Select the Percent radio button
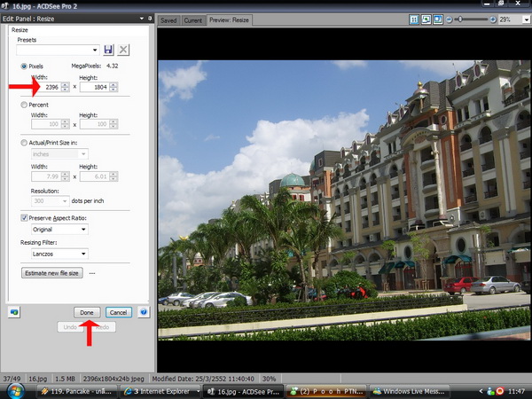The width and height of the screenshot is (532, 399). (x=23, y=105)
